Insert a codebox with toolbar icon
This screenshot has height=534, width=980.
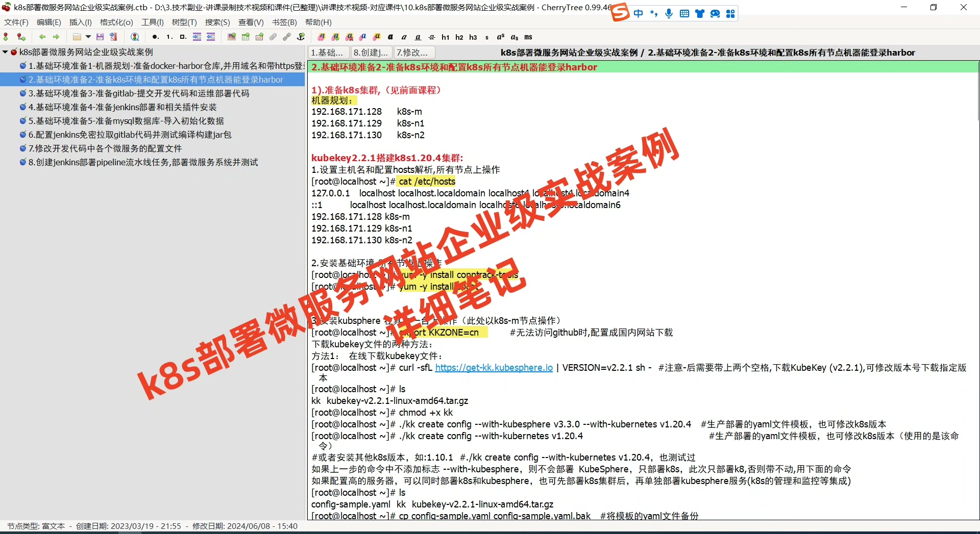pyautogui.click(x=259, y=37)
